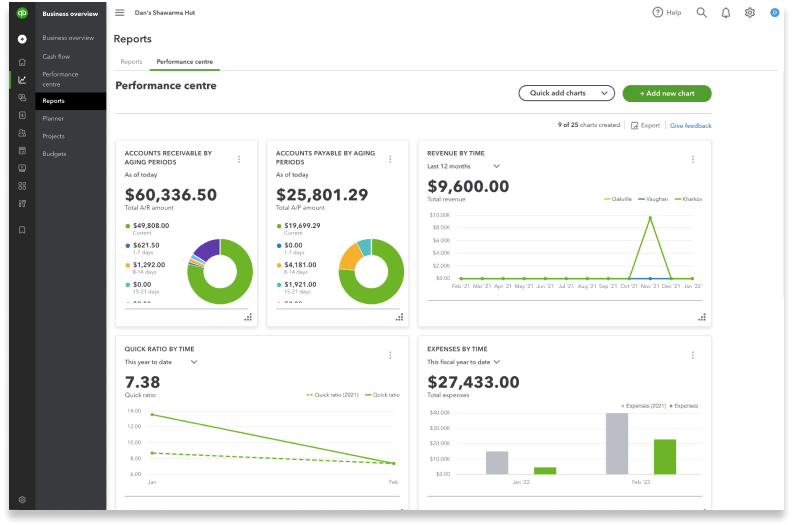The width and height of the screenshot is (792, 525).
Task: Click the user profile avatar
Action: click(774, 13)
